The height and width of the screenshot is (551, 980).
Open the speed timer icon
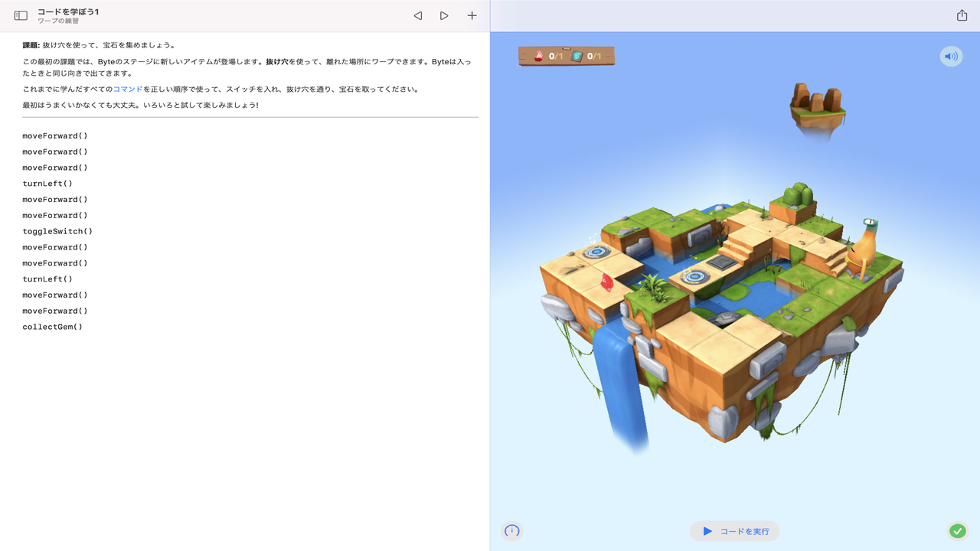512,530
